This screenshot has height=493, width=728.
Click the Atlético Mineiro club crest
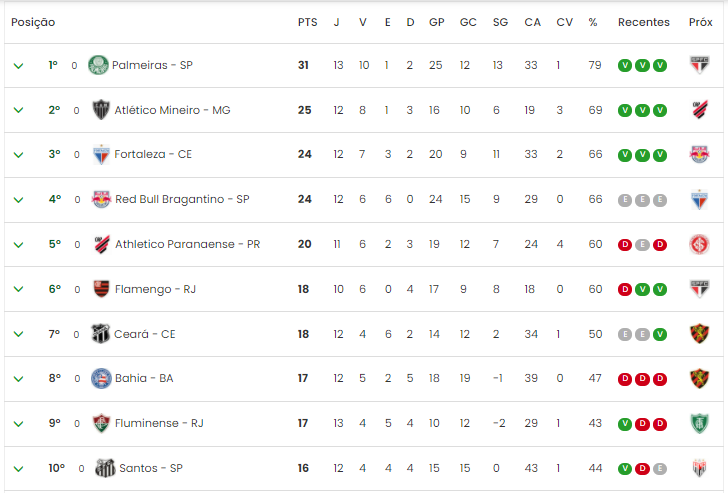[x=101, y=110]
